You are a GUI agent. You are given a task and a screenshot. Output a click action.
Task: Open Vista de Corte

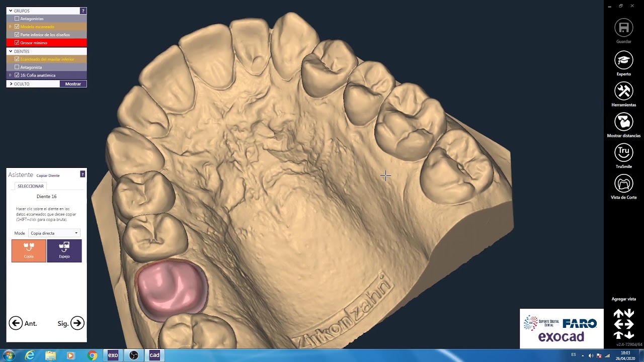tap(623, 184)
